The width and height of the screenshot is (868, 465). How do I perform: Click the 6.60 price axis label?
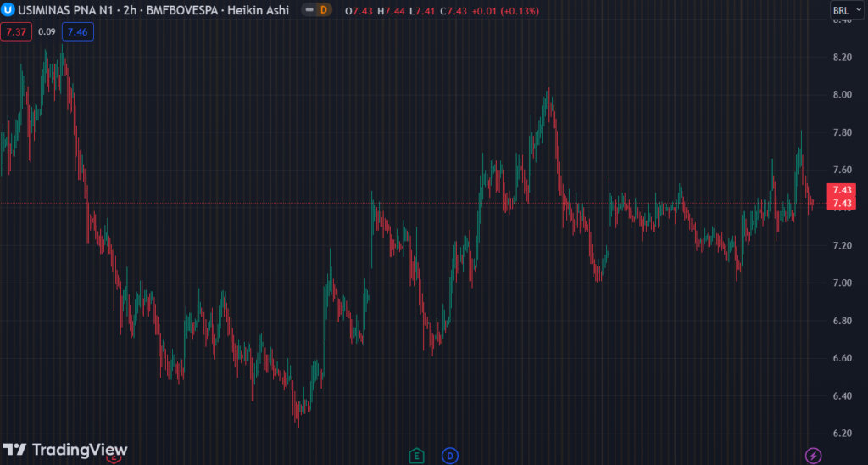842,359
